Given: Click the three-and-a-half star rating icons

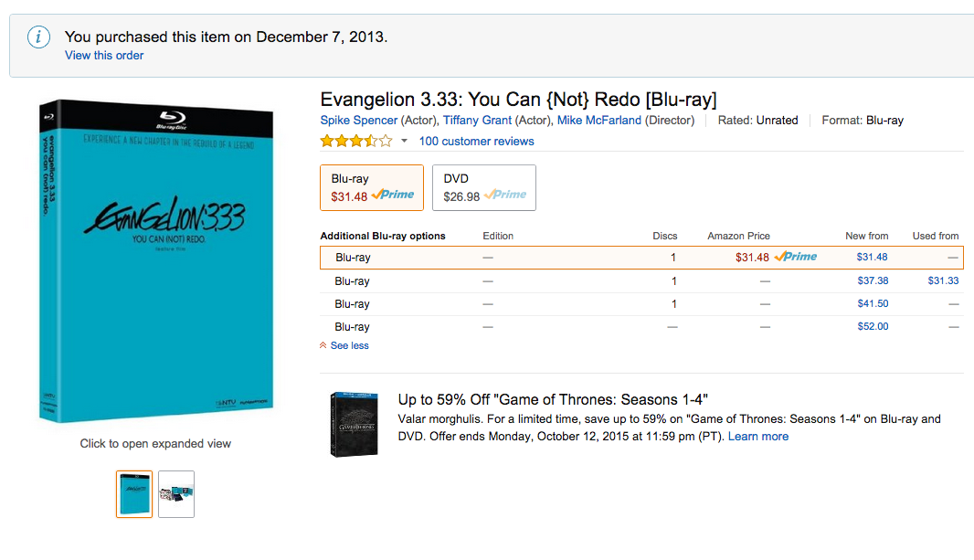Looking at the screenshot, I should [x=356, y=141].
